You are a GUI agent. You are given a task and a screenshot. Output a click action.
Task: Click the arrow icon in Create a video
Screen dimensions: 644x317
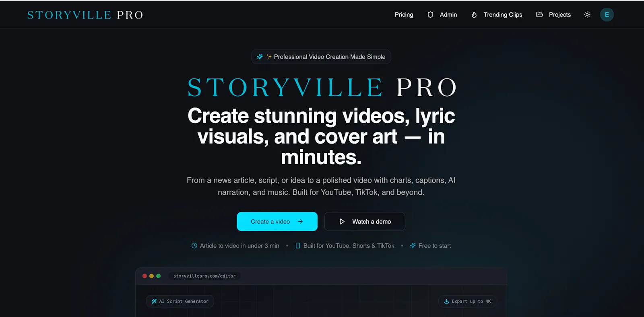[300, 222]
